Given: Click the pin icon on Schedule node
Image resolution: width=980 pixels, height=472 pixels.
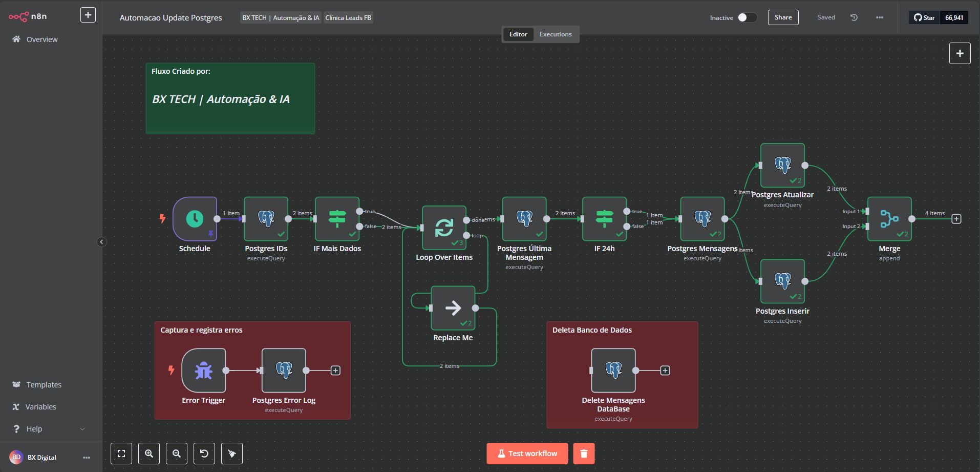Looking at the screenshot, I should pyautogui.click(x=210, y=234).
